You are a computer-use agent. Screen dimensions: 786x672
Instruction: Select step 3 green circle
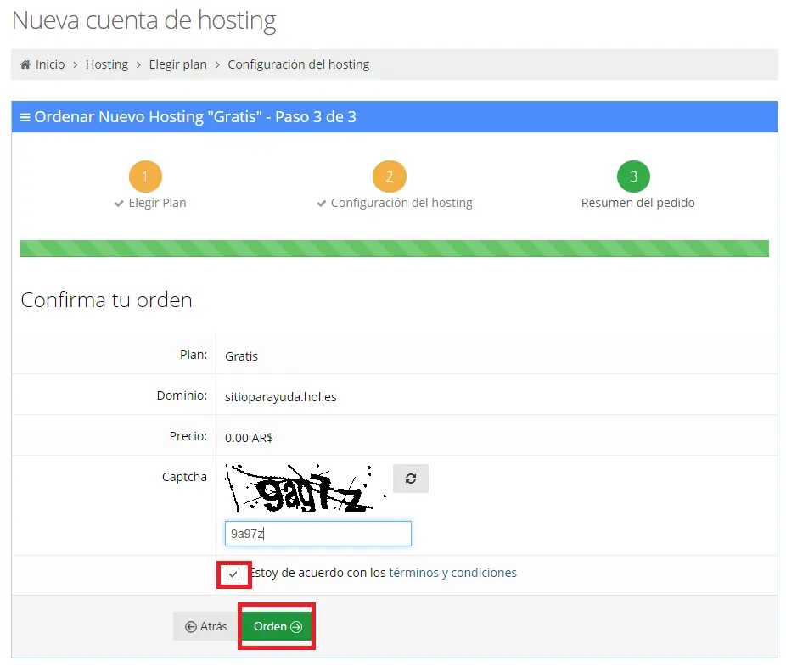coord(633,176)
